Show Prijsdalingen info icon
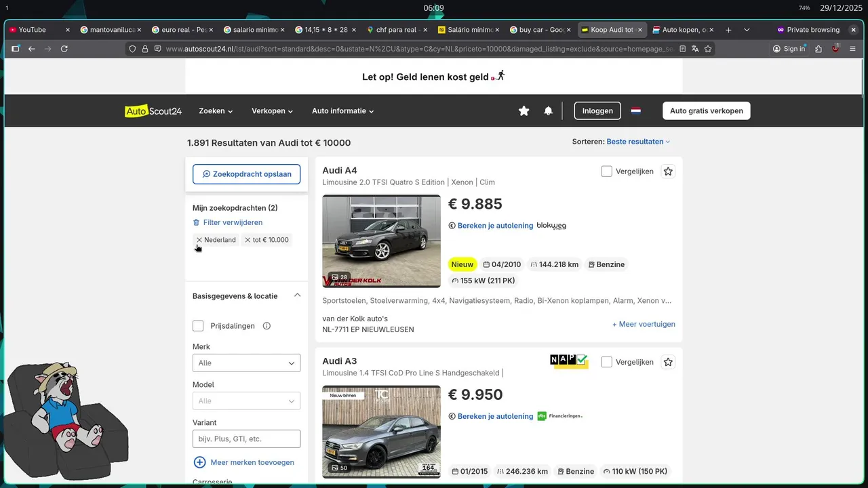Screen dimensions: 868x488 click(267, 326)
